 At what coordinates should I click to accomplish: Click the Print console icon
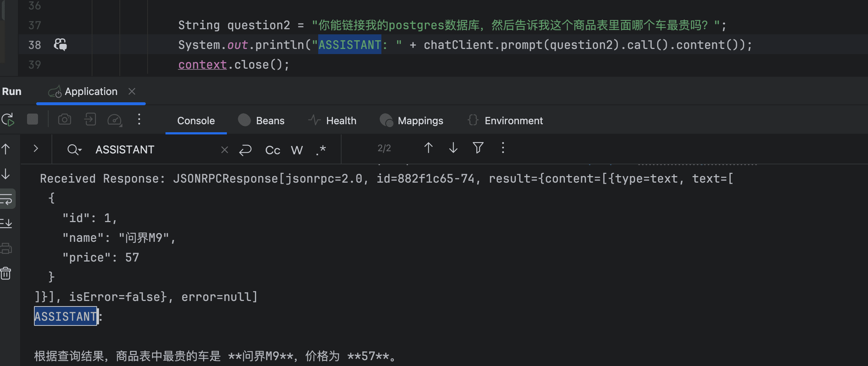click(6, 248)
